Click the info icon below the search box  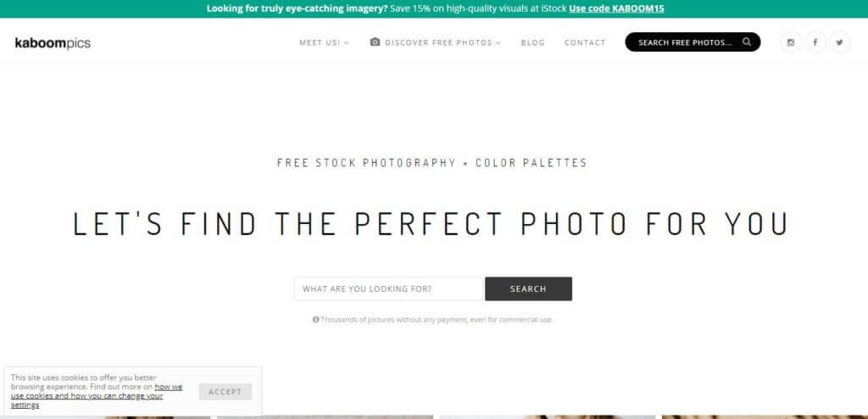(316, 320)
